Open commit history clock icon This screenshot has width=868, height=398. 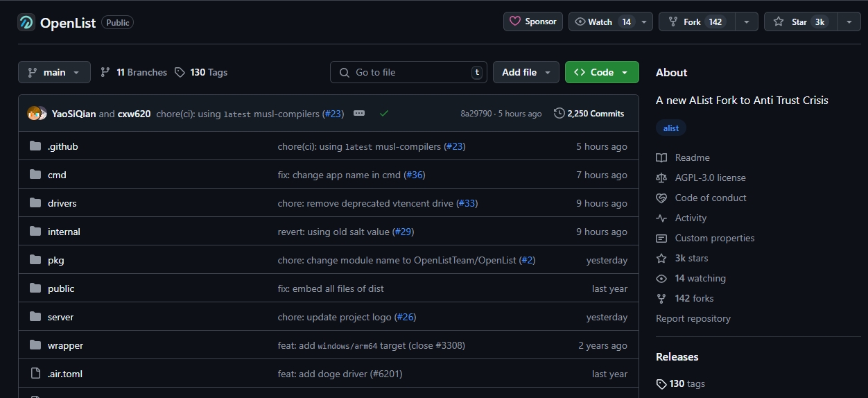click(559, 114)
